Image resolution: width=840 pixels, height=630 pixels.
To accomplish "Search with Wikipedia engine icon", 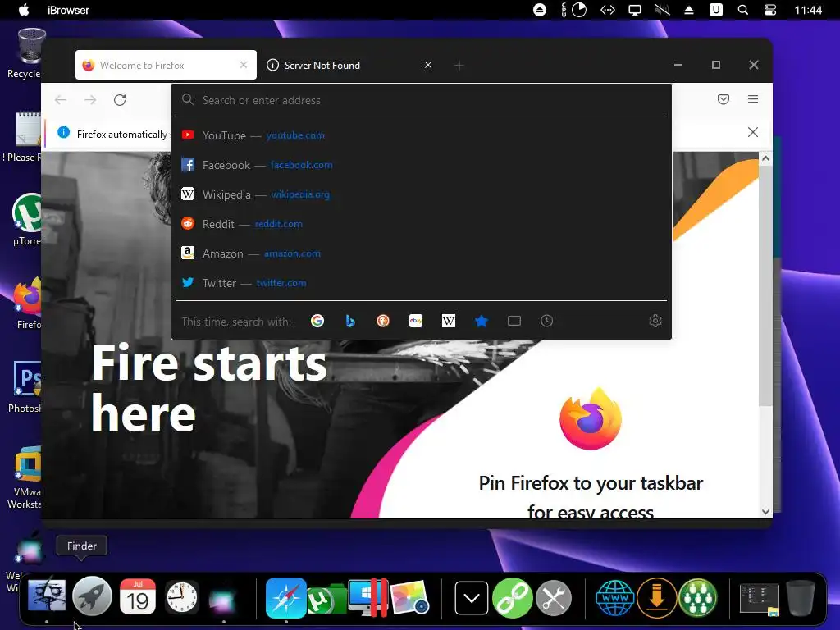I will 449,321.
